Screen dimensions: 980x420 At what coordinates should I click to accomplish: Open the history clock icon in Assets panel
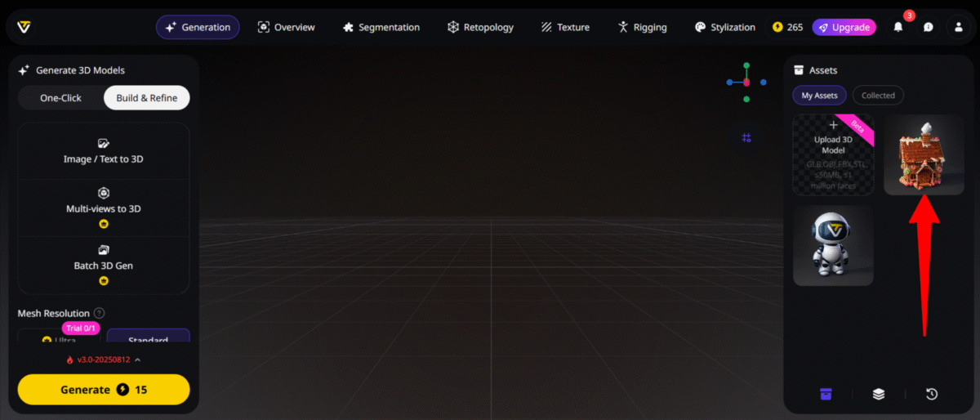[932, 394]
